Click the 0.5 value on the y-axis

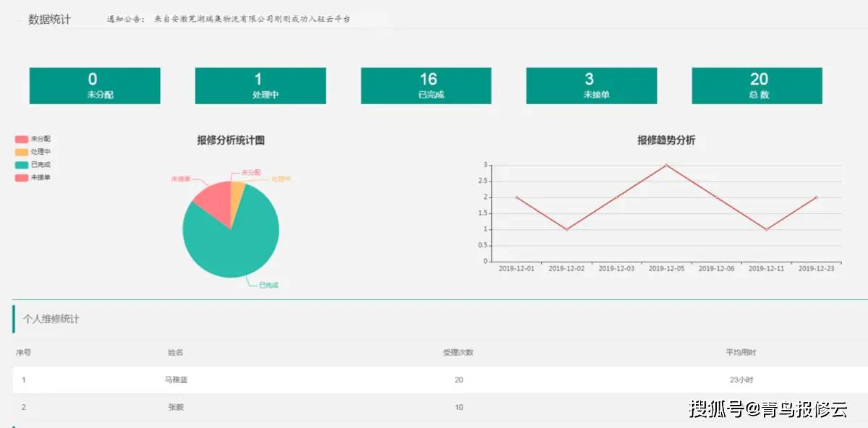pyautogui.click(x=483, y=246)
